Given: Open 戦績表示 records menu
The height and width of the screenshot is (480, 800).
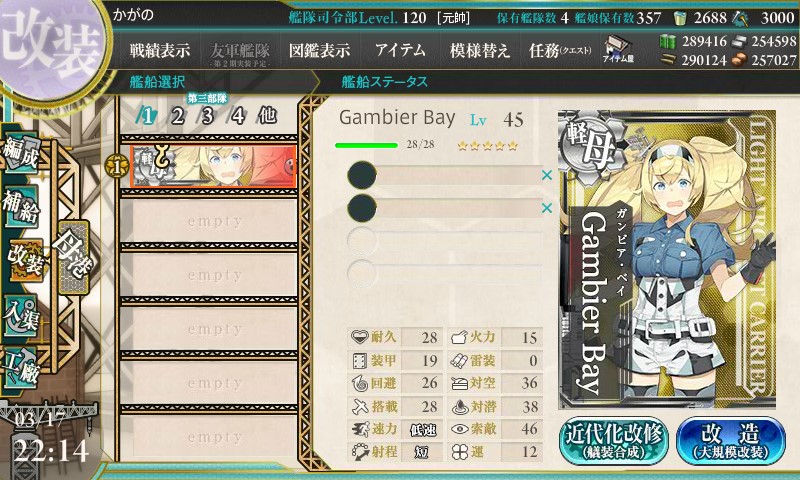Looking at the screenshot, I should pyautogui.click(x=160, y=50).
